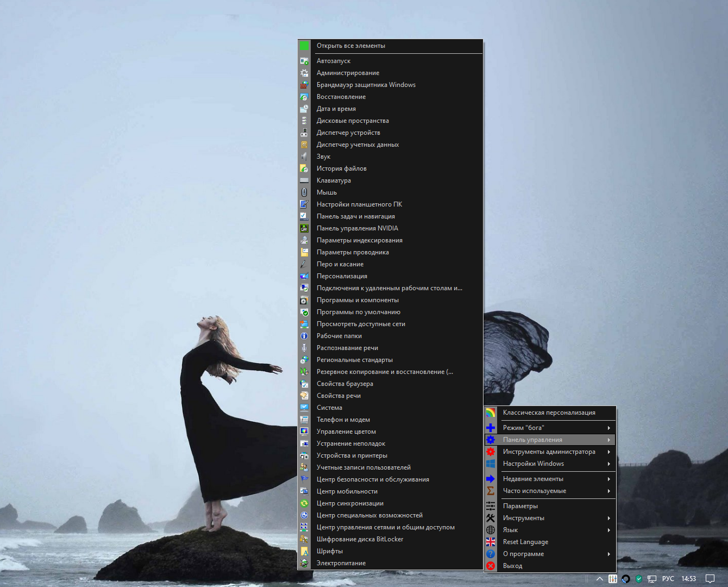
Task: Click the red gear icon for Инструменты администратора
Action: pos(491,452)
